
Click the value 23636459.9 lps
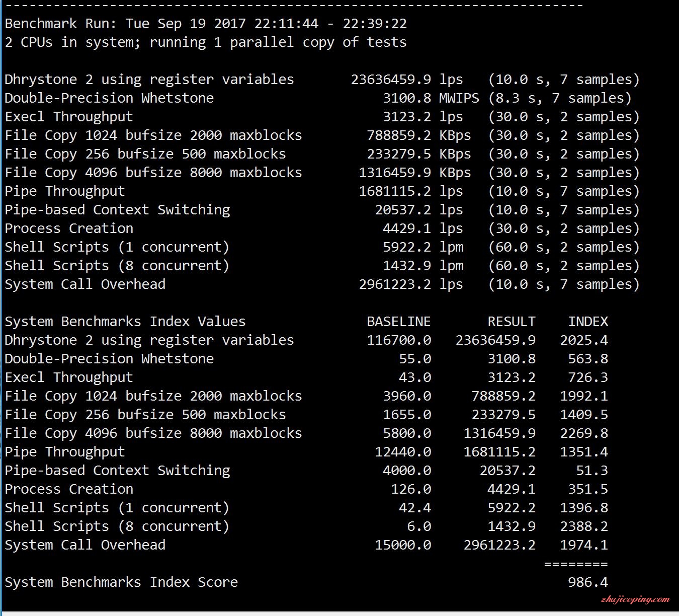(x=407, y=80)
